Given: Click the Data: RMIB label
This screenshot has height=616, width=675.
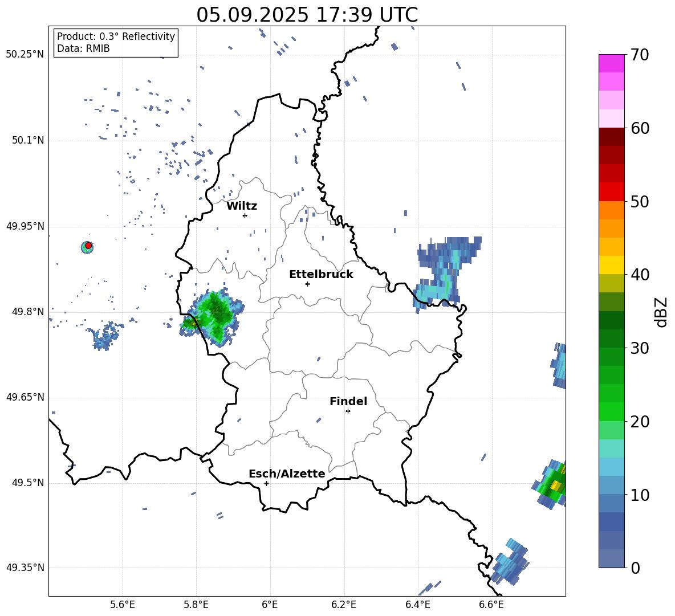Looking at the screenshot, I should point(83,48).
